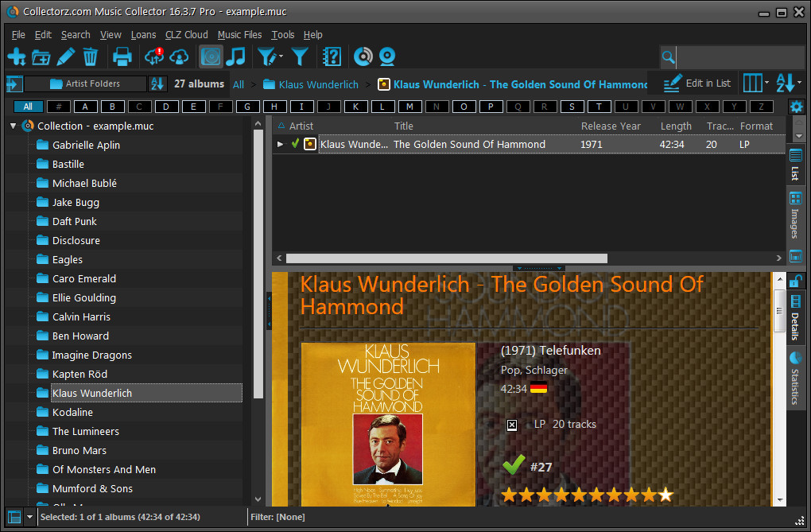The image size is (811, 532).
Task: Open the question mark list toolbar icon
Action: click(x=332, y=56)
